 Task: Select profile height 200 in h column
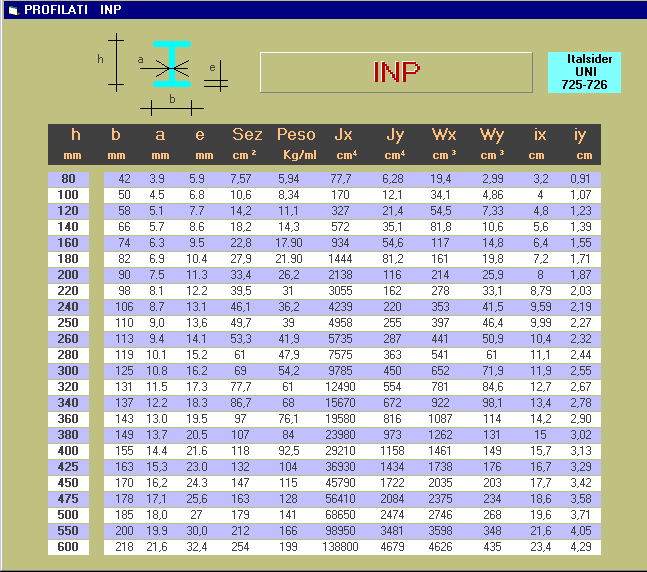point(68,274)
